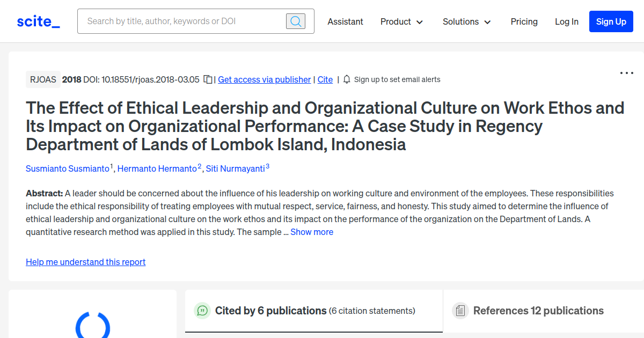Click the green citation quote icon

[x=202, y=311]
